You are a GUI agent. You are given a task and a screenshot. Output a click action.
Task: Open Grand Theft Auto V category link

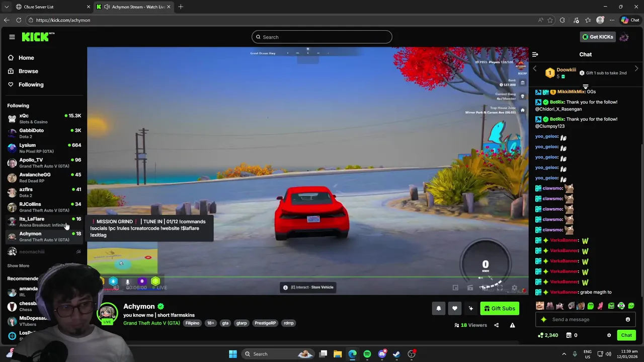pos(151,323)
